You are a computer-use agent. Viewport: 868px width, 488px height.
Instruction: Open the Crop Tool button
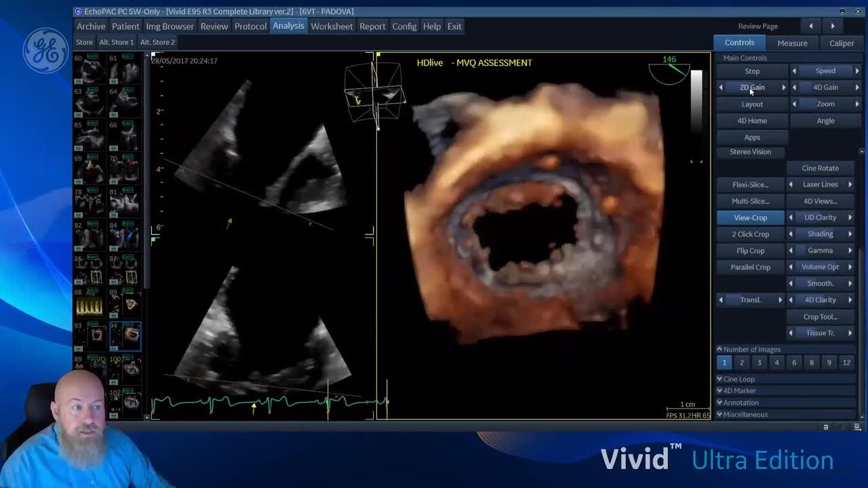pyautogui.click(x=820, y=317)
